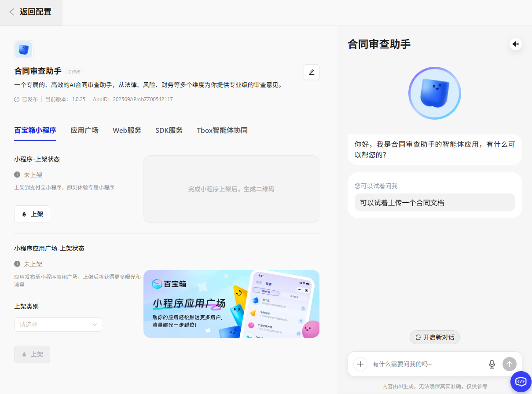Open the 上架类别 dropdown

tap(58, 325)
